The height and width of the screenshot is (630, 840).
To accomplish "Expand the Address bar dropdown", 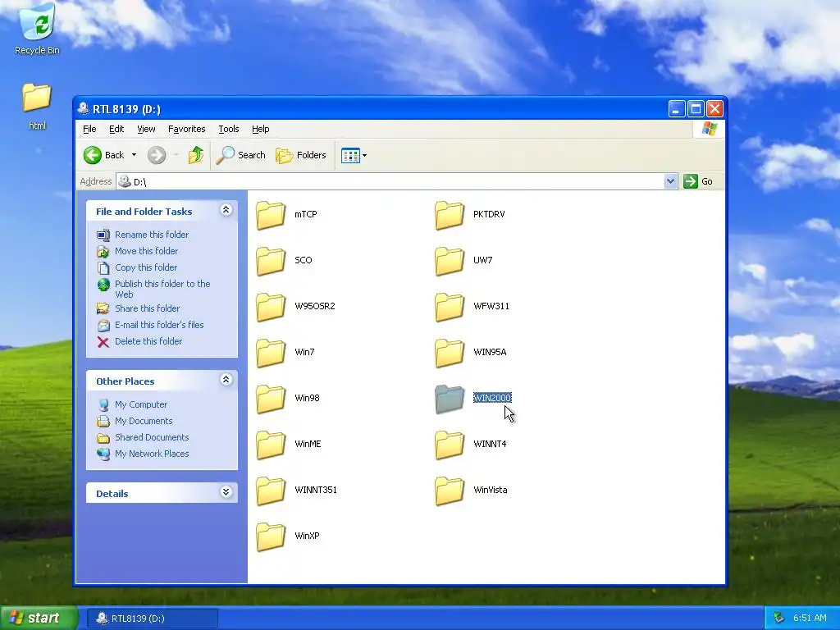I will [x=670, y=181].
